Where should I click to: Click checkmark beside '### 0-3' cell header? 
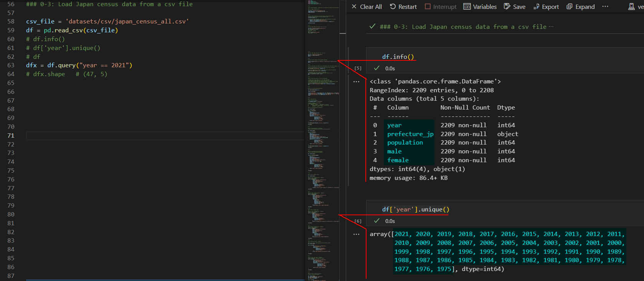point(372,26)
